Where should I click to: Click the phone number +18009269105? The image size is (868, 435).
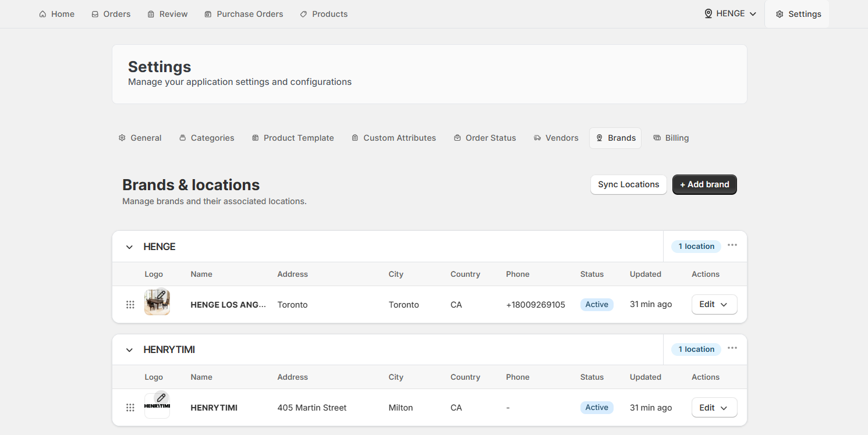coord(536,305)
